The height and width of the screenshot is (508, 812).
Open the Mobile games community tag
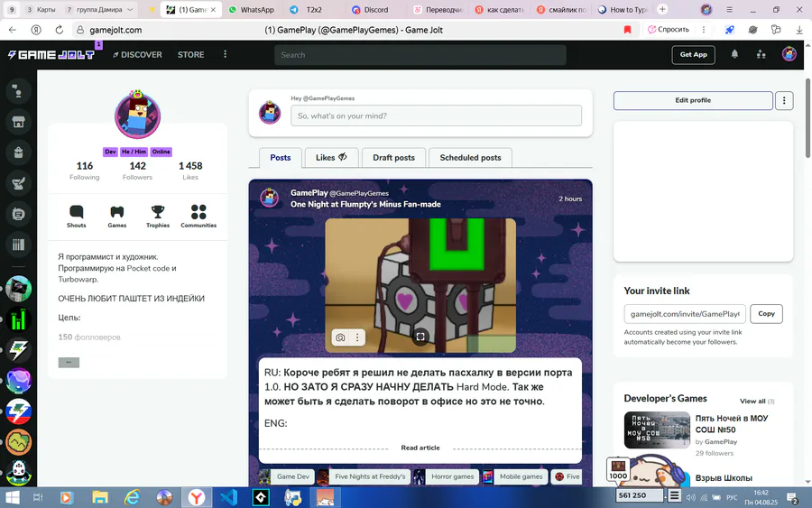click(x=515, y=476)
